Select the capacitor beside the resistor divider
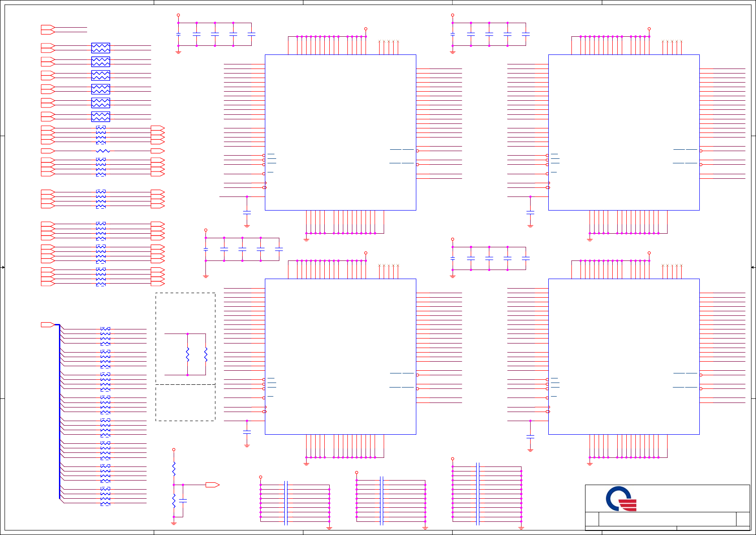Image resolution: width=756 pixels, height=535 pixels. pos(183,500)
